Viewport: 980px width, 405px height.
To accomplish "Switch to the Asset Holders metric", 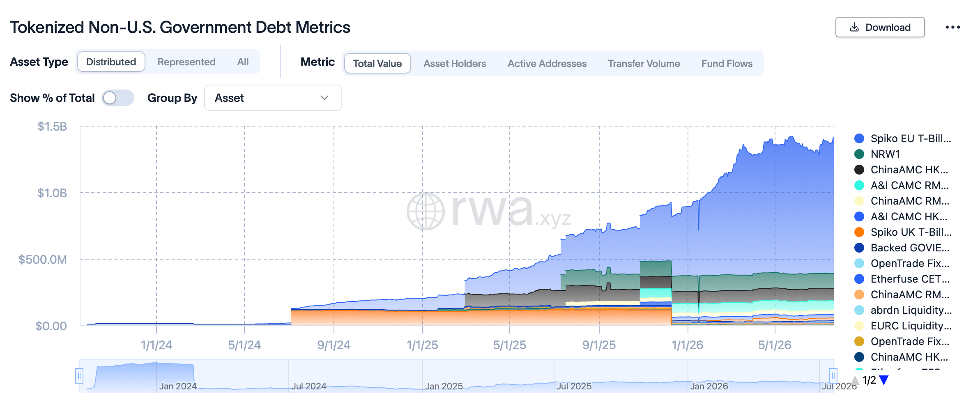I will pyautogui.click(x=455, y=64).
